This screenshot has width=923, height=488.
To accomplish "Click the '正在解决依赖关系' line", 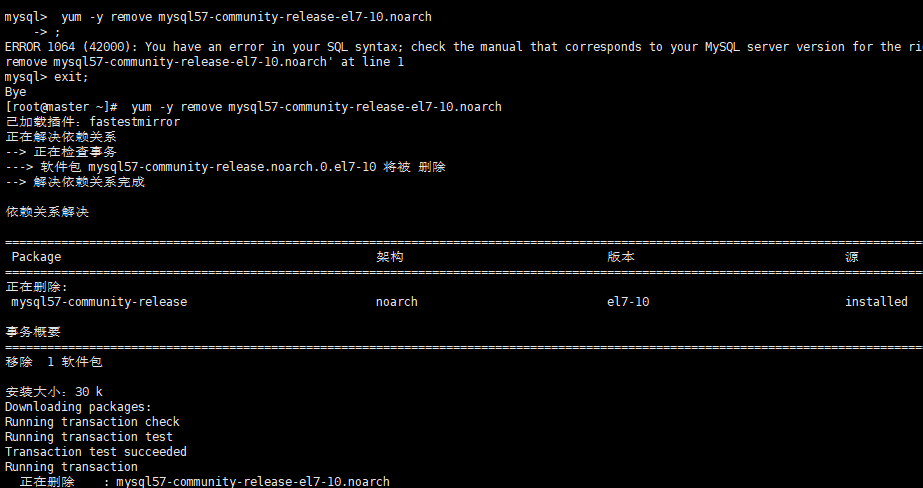I will (x=61, y=137).
